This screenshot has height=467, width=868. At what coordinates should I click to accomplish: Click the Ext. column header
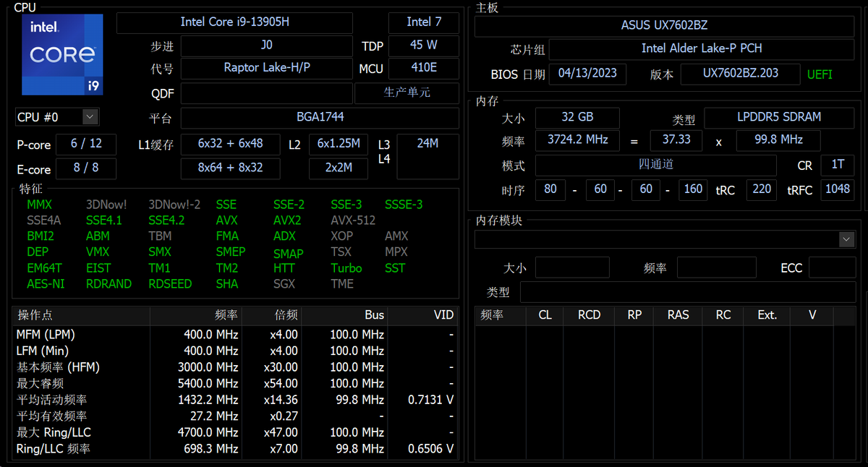pyautogui.click(x=767, y=315)
